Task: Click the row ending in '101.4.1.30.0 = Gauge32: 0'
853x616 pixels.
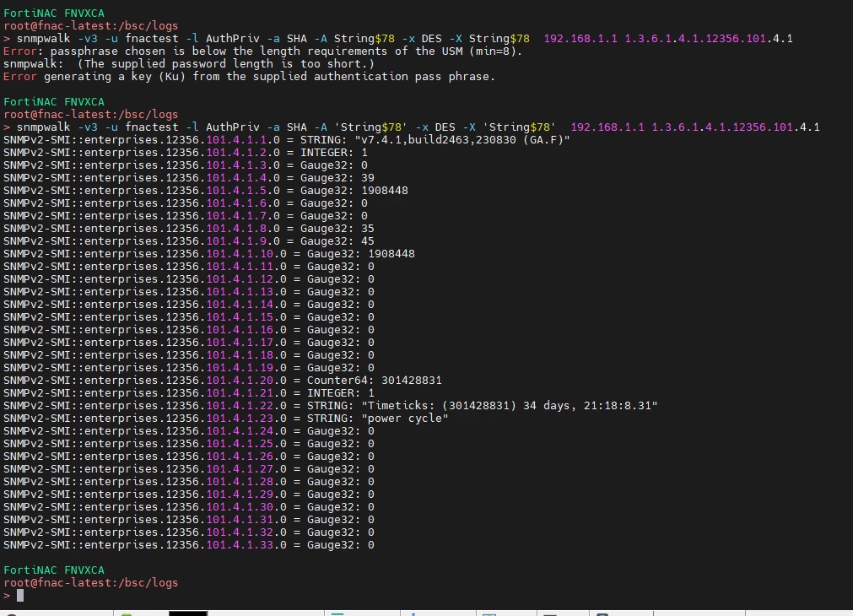Action: tap(189, 507)
